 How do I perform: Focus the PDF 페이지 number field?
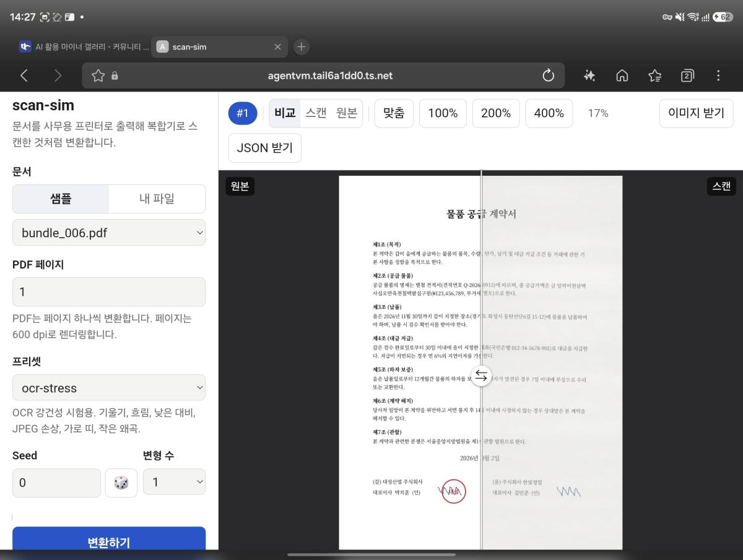pyautogui.click(x=109, y=291)
